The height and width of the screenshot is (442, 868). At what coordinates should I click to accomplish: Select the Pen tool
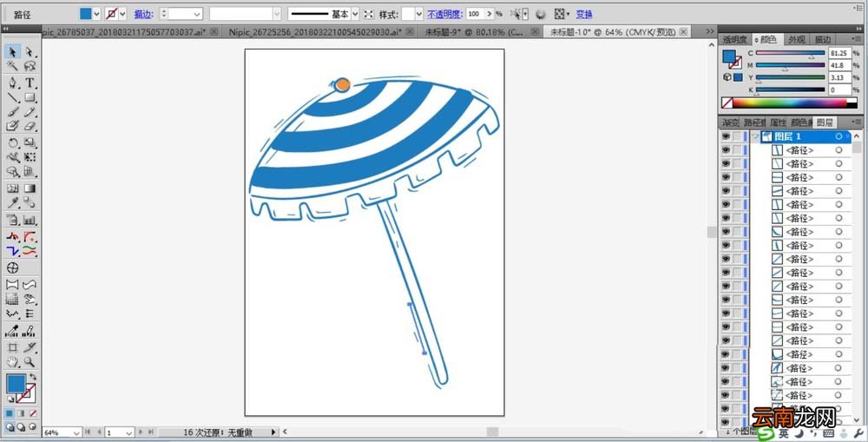click(x=13, y=83)
